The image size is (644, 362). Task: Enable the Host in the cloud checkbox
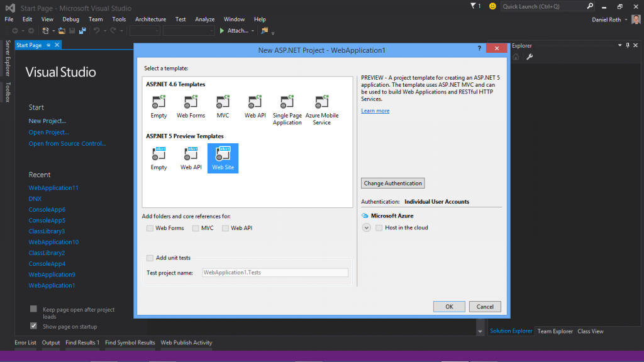pos(379,228)
